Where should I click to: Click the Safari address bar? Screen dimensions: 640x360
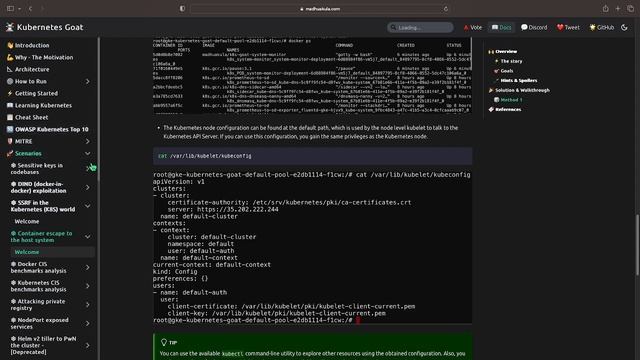(320, 9)
